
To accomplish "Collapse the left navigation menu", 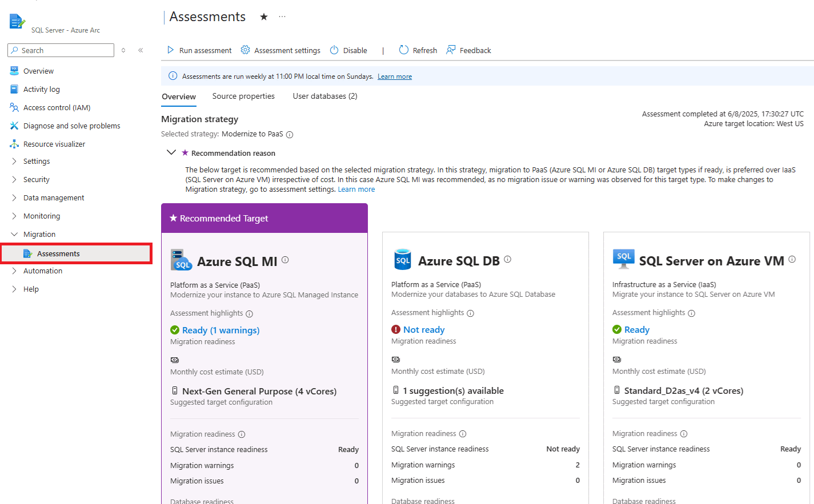I will 141,50.
